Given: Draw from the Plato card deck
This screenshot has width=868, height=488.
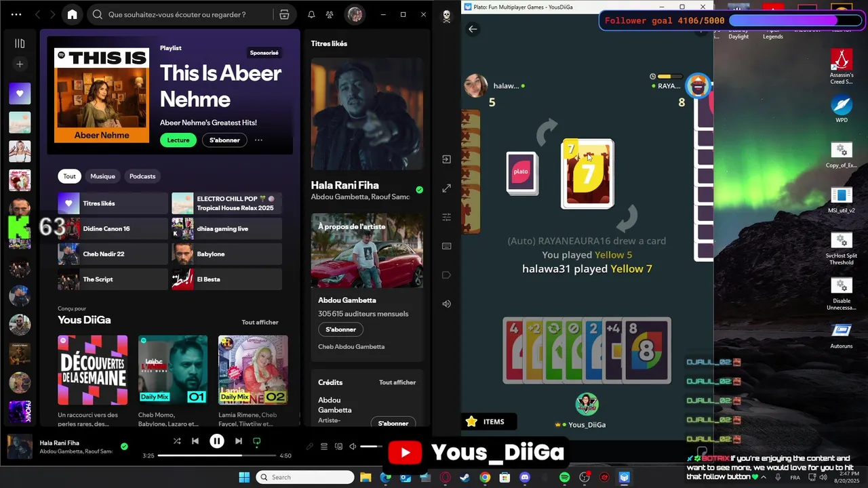Looking at the screenshot, I should (521, 174).
